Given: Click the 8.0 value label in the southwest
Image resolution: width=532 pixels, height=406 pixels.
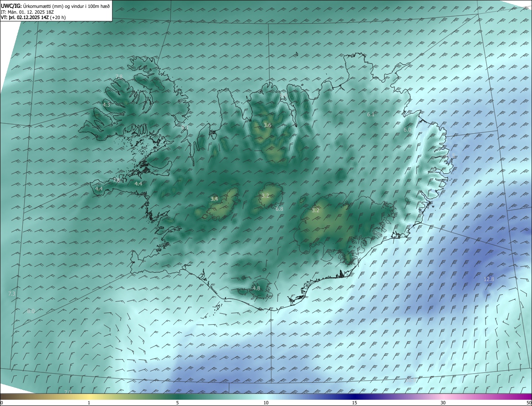Looking at the screenshot, I should (31, 311).
